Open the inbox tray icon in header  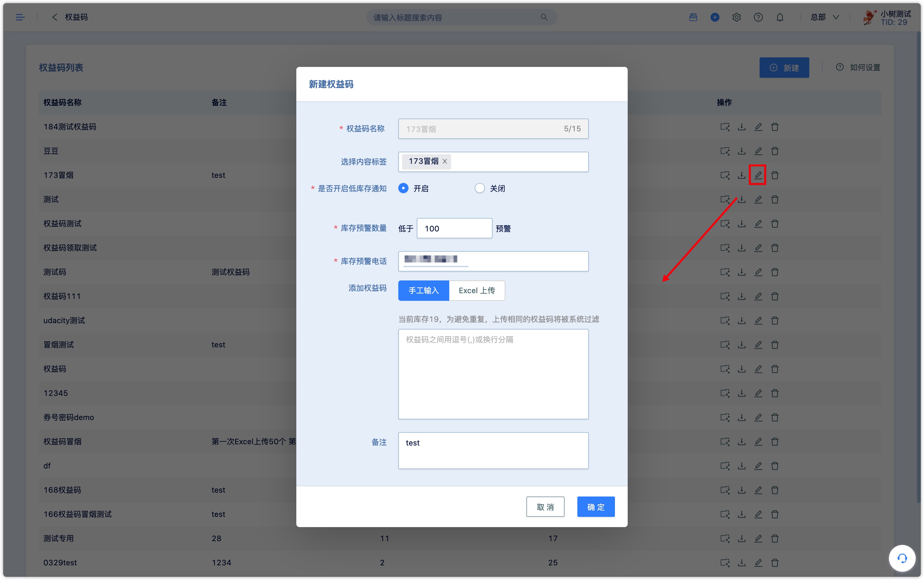[693, 17]
